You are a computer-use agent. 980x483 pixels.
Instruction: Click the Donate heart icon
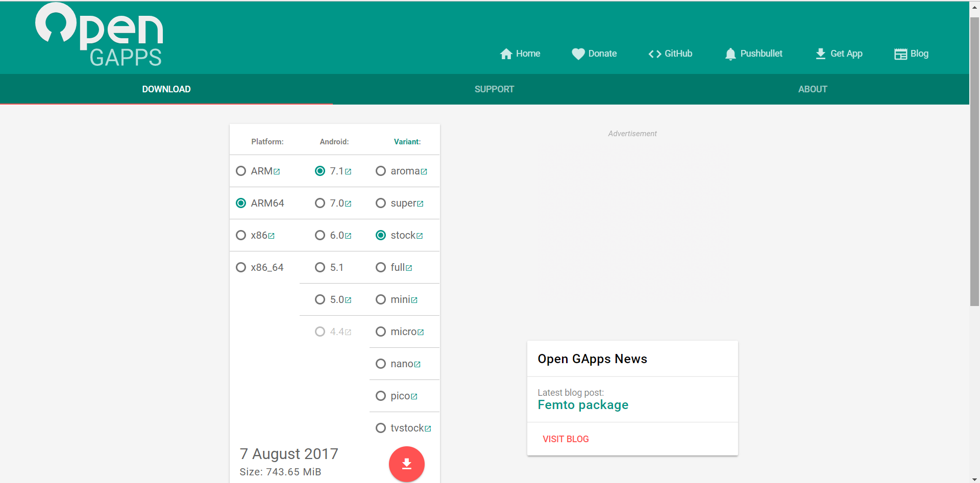(578, 54)
